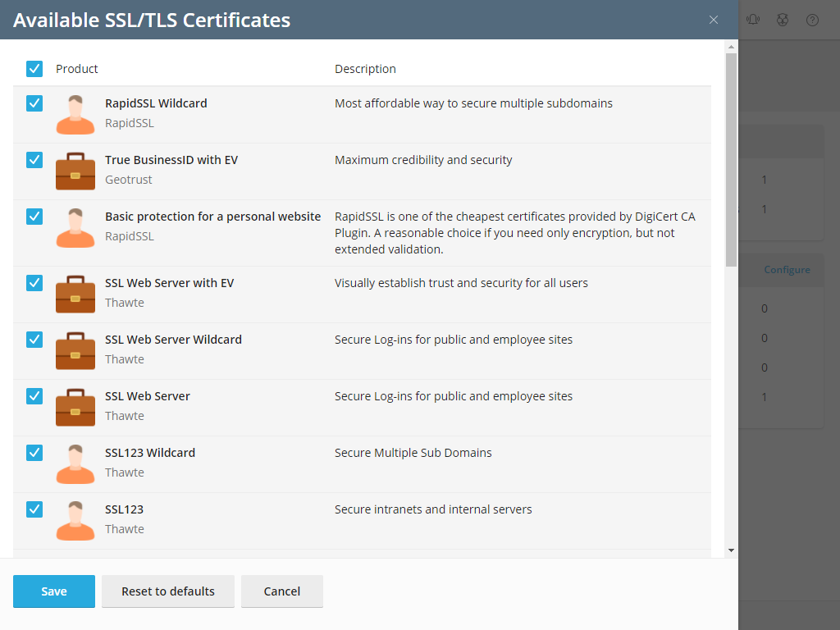
Task: Click the owl extension icon in the header
Action: pyautogui.click(x=783, y=19)
